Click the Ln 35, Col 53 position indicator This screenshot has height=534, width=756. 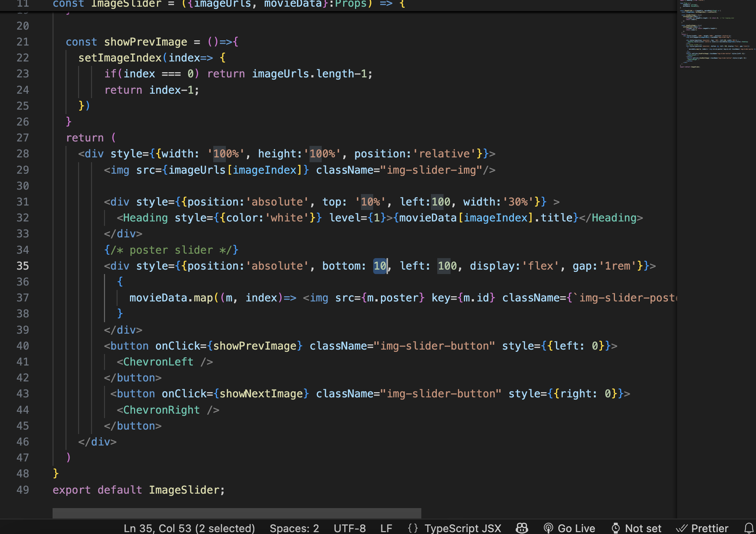(x=189, y=528)
